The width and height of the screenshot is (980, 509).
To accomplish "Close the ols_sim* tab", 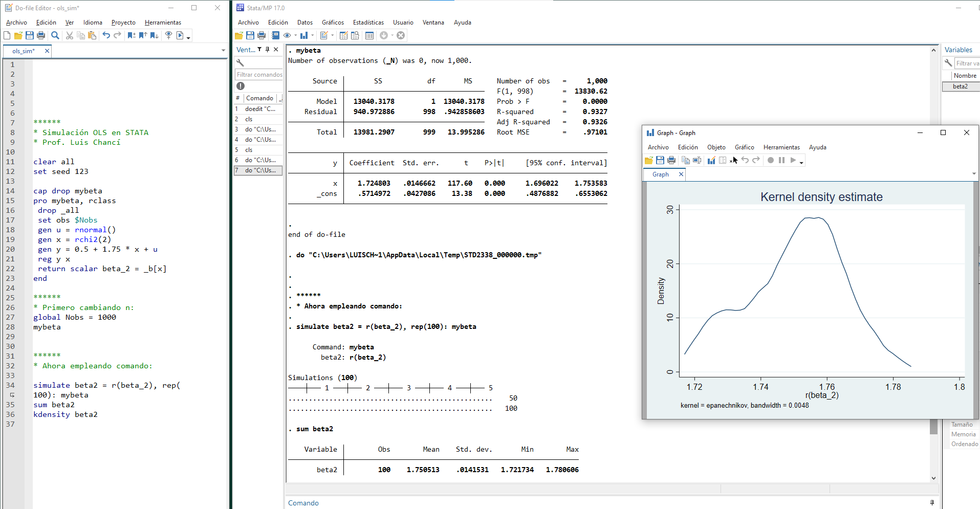I will [x=47, y=51].
